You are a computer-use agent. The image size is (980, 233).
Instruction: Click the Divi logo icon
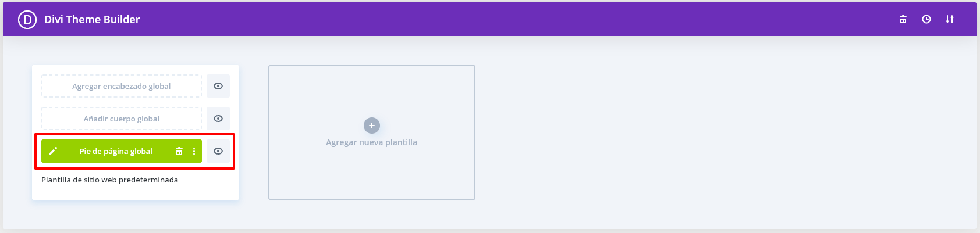(27, 20)
